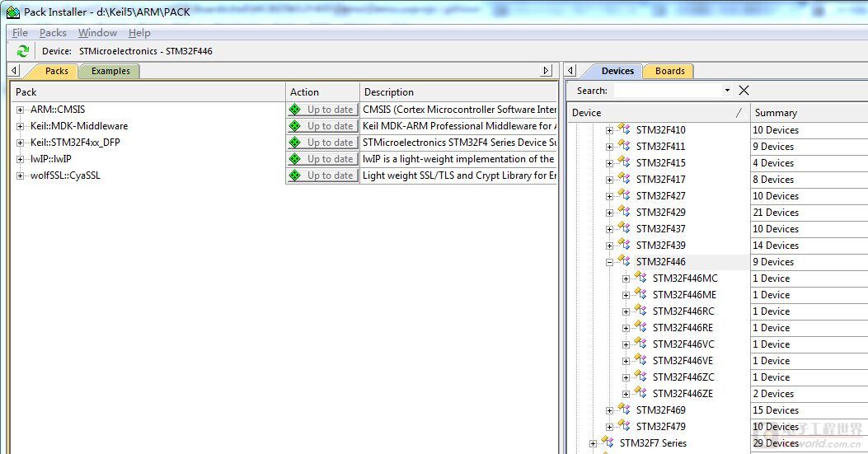Select the Devices tab
The width and height of the screenshot is (868, 454).
coord(617,71)
